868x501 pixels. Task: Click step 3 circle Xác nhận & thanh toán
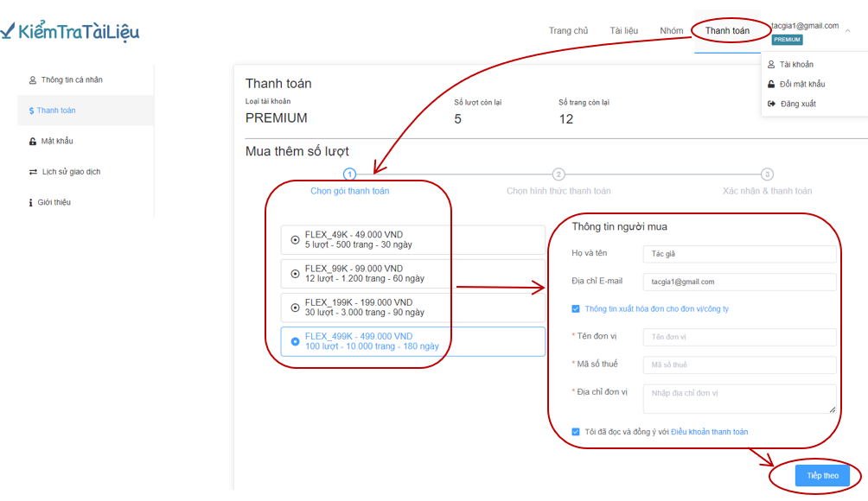pos(767,174)
